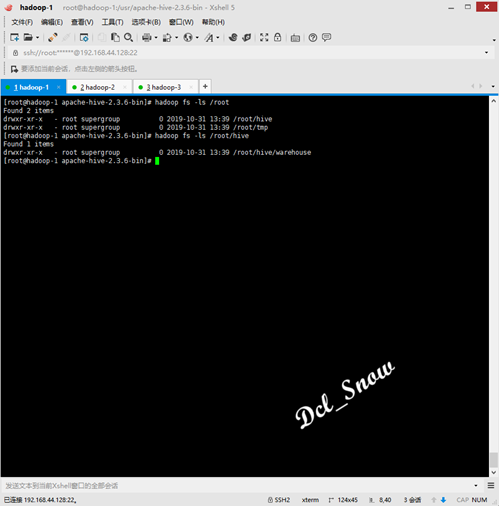The width and height of the screenshot is (499, 506).
Task: Click the Print icon
Action: point(147,38)
